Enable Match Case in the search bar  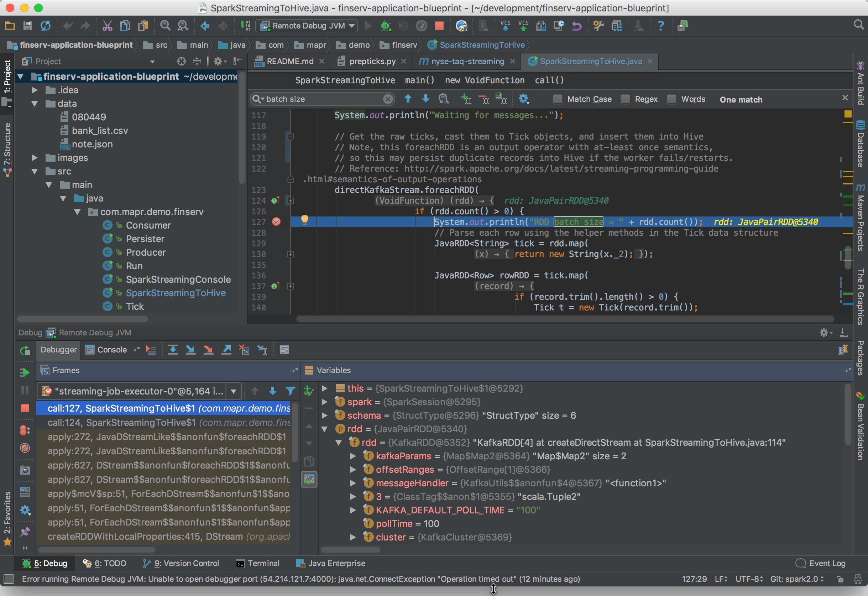click(x=558, y=99)
